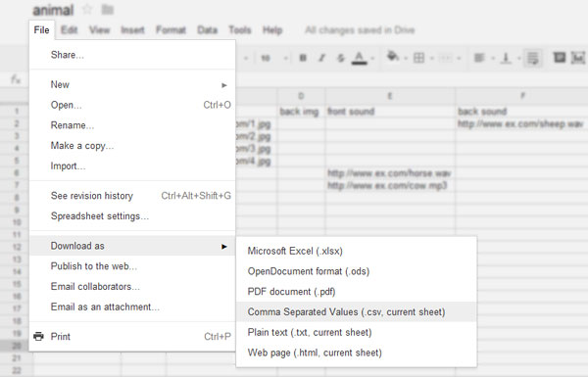588x377 pixels.
Task: Open the Tools menu
Action: tap(240, 30)
